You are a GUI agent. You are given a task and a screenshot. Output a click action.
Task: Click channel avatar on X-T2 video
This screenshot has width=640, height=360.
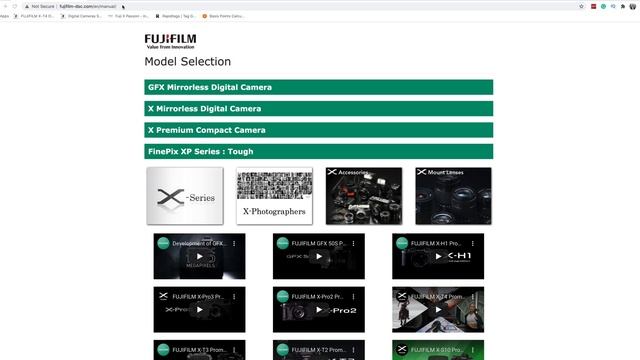(x=282, y=350)
